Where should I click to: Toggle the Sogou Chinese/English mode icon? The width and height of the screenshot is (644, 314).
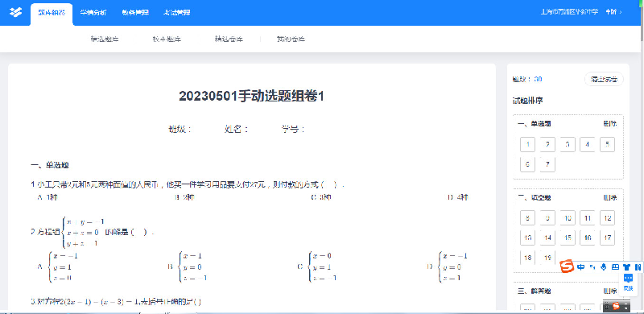pyautogui.click(x=580, y=266)
